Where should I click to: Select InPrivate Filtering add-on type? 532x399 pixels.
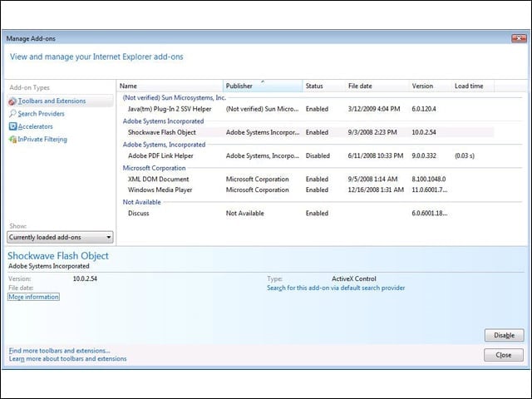(x=42, y=140)
